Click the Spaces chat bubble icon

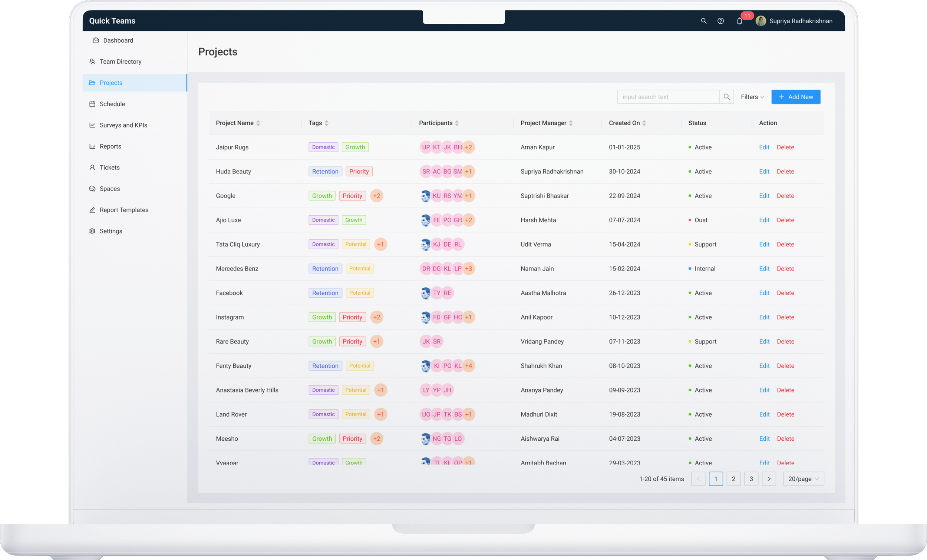tap(92, 189)
